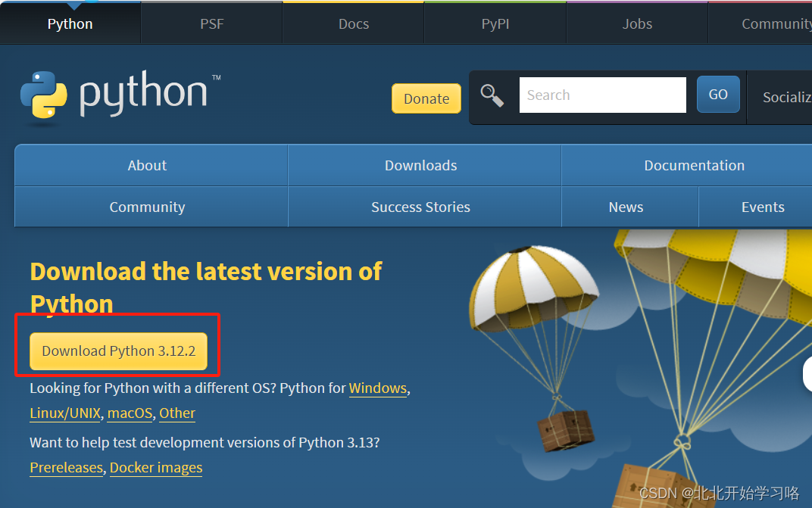
Task: Click the Download Python 3.12.2 button
Action: 119,351
